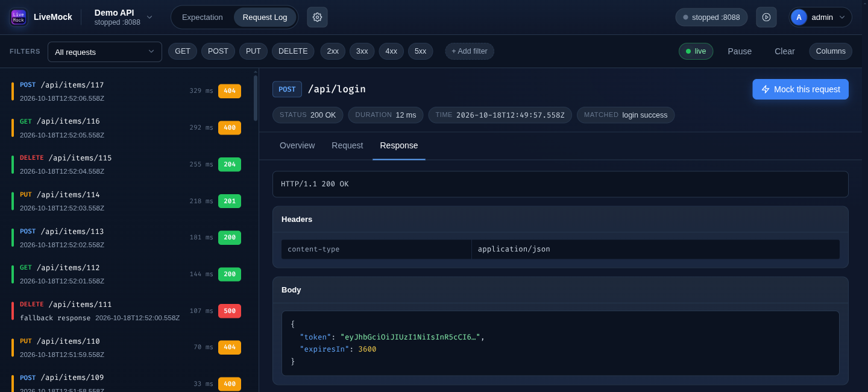The image size is (868, 392).
Task: Click the request list scrollbar
Action: 256,98
